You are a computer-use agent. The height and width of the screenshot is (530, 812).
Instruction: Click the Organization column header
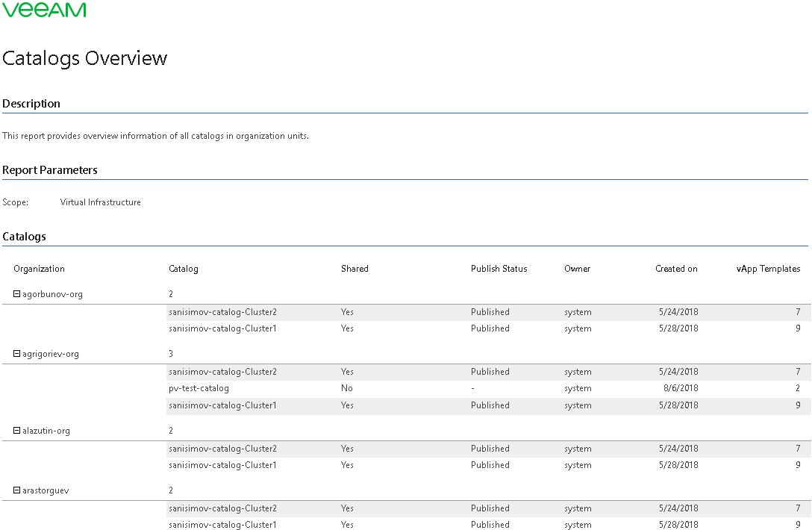click(39, 269)
